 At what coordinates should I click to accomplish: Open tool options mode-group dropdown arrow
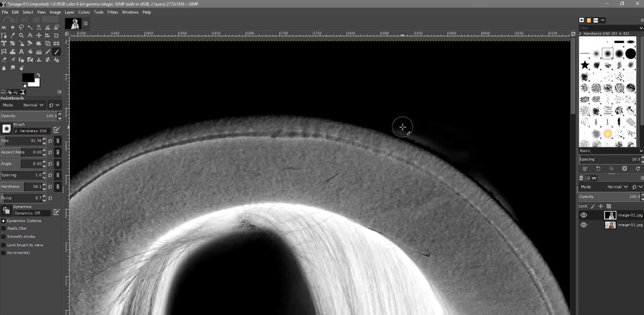coord(54,105)
